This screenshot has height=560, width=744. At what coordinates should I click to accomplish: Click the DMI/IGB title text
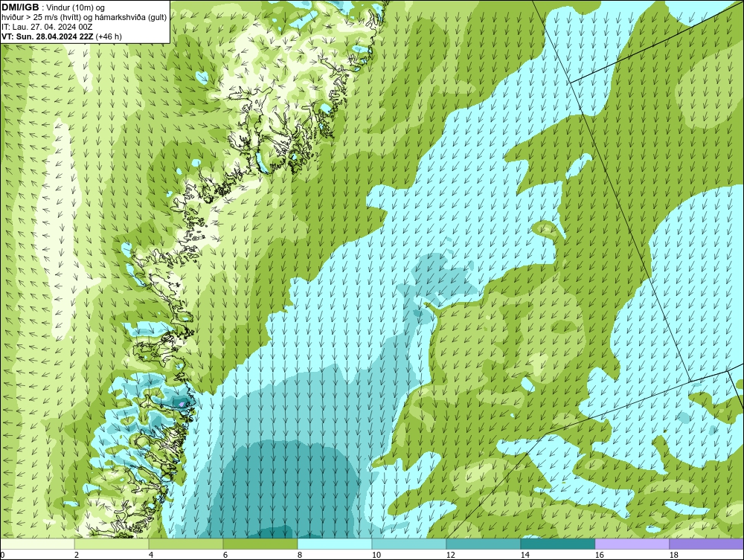pos(20,7)
